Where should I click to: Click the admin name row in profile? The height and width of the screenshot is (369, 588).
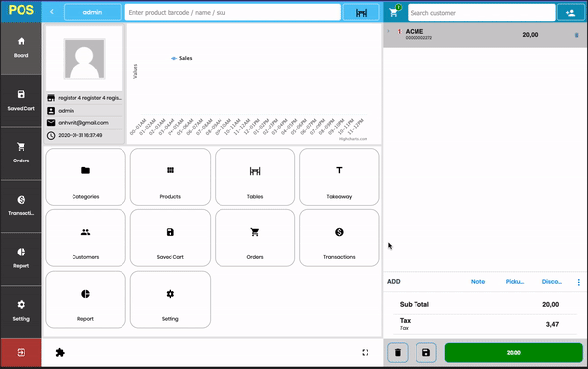(x=84, y=111)
